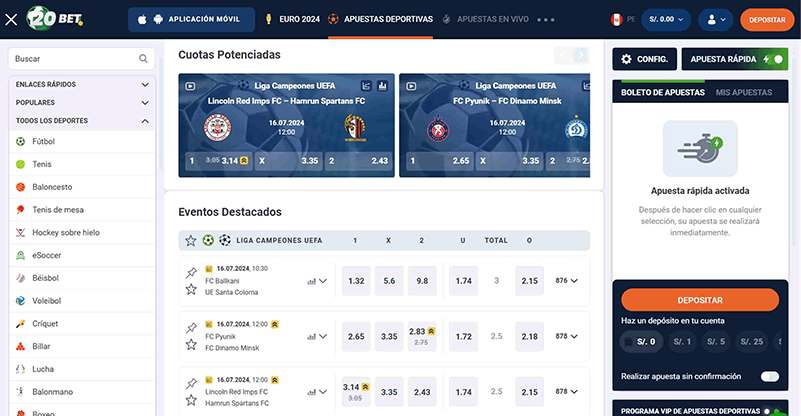Go to the Euro 2024 section

click(292, 19)
